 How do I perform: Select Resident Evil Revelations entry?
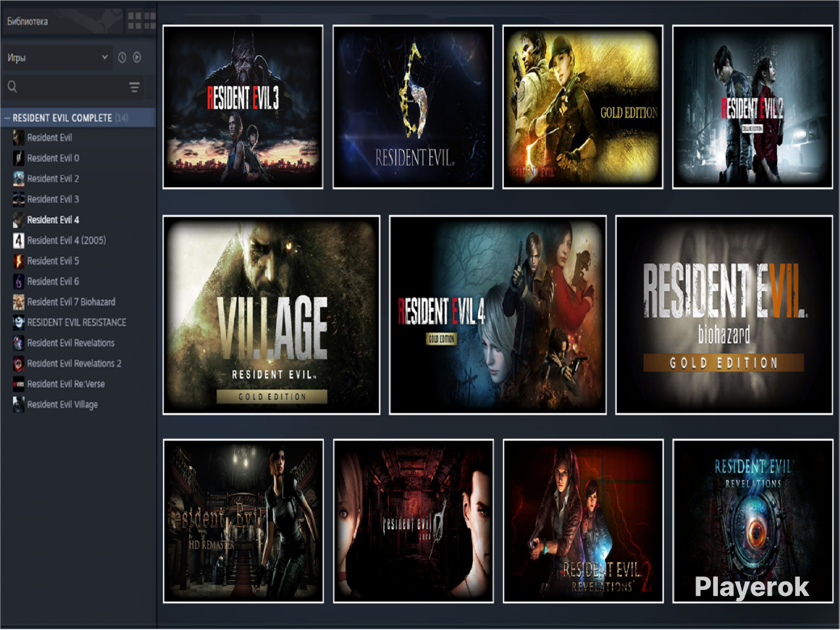pos(64,343)
